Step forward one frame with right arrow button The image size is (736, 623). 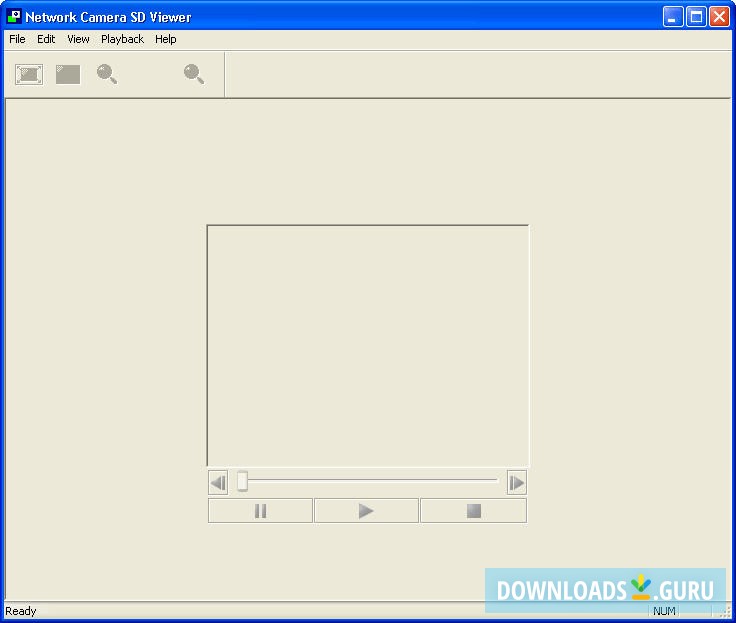(x=517, y=483)
